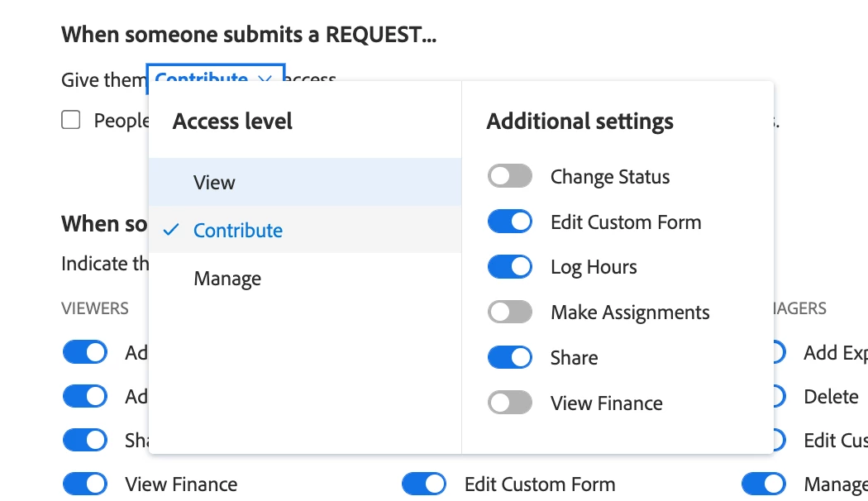The width and height of the screenshot is (868, 501).
Task: Collapse the Contribute access dropdown
Action: tap(215, 79)
